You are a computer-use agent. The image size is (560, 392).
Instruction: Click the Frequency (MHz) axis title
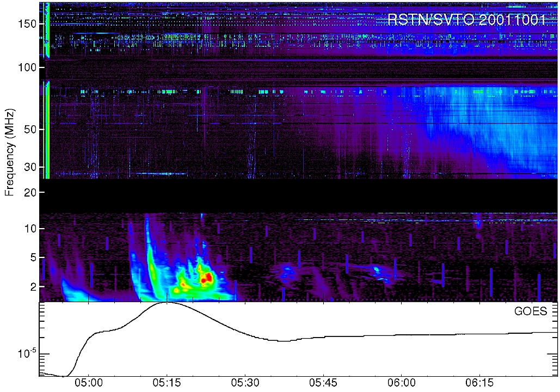[x=9, y=153]
